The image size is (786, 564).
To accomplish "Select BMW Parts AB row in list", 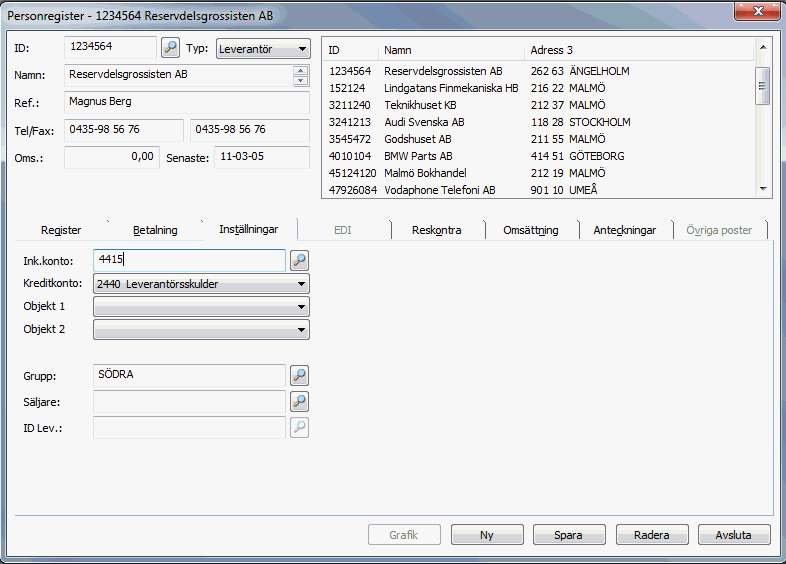I will (418, 156).
